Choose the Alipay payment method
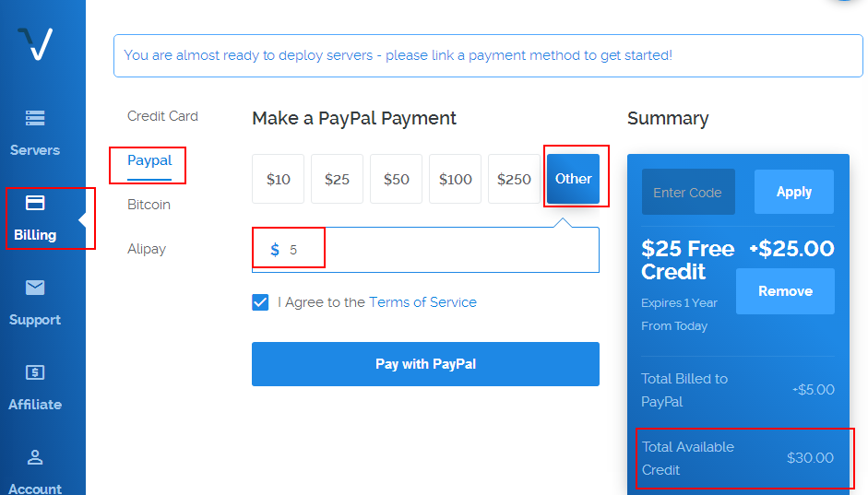The image size is (868, 495). (147, 249)
